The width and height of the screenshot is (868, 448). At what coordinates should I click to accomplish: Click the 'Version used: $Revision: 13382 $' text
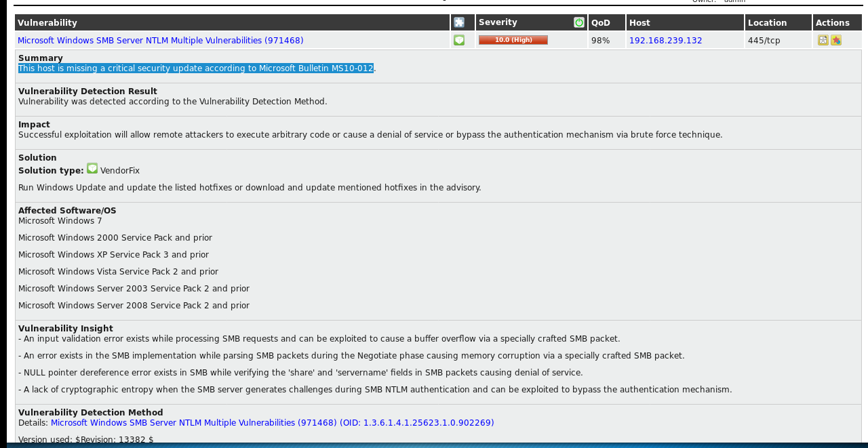(86, 440)
